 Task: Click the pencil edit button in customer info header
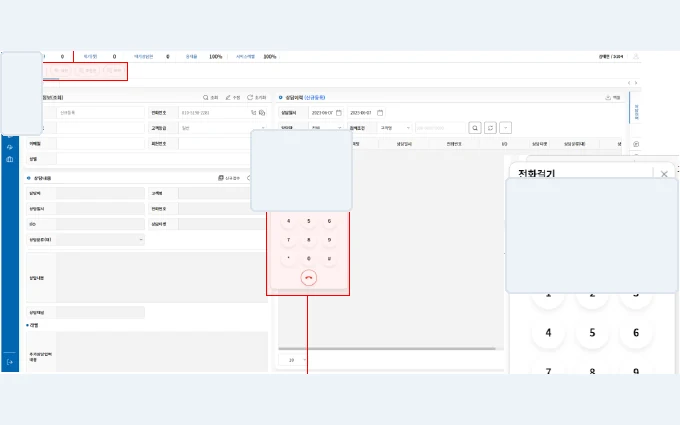233,98
